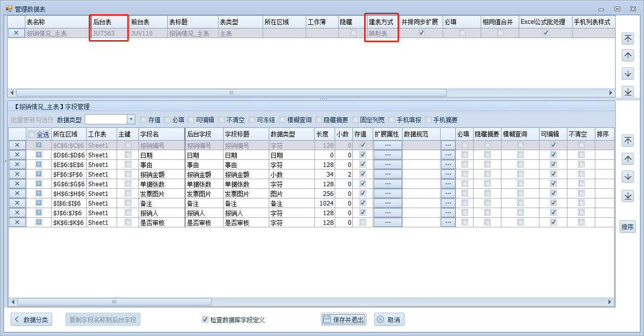Click the field list horizontal scrollbar
Screen dimensions: 644x336
point(113,301)
